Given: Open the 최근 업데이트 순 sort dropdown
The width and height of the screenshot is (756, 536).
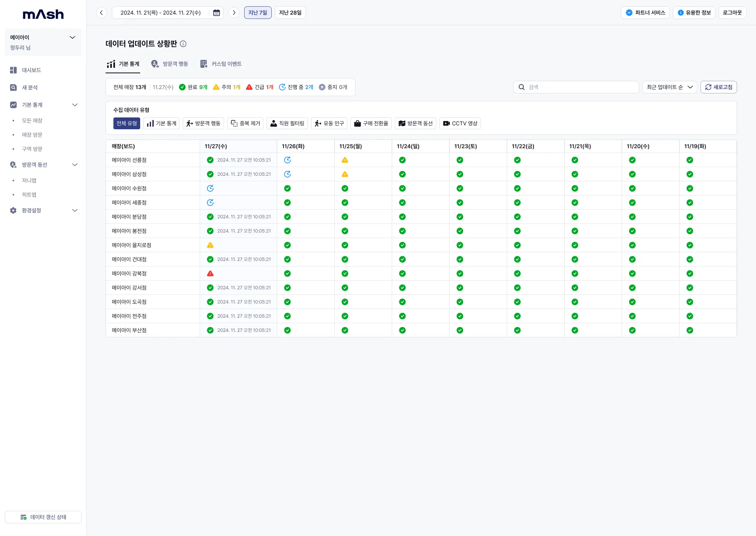Looking at the screenshot, I should (x=669, y=87).
